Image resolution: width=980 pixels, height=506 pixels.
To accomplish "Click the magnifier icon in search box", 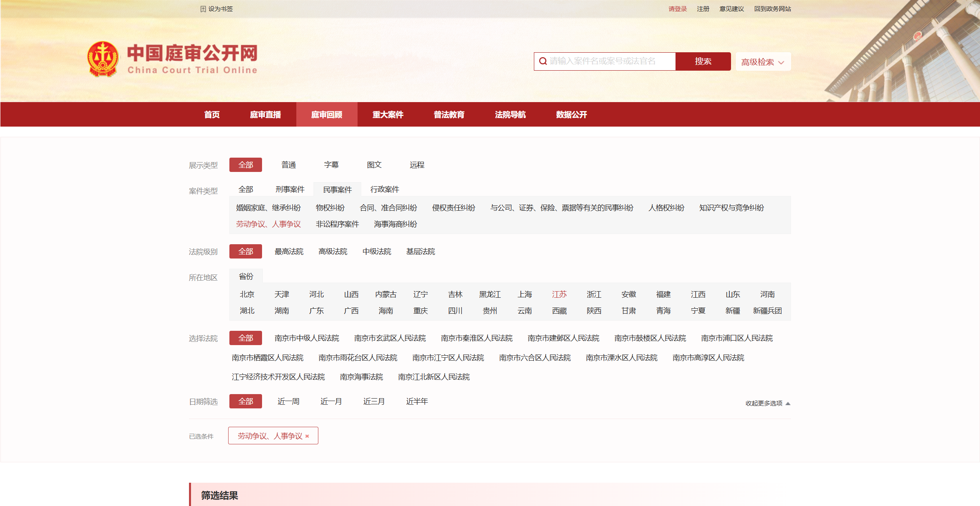I will [x=543, y=61].
